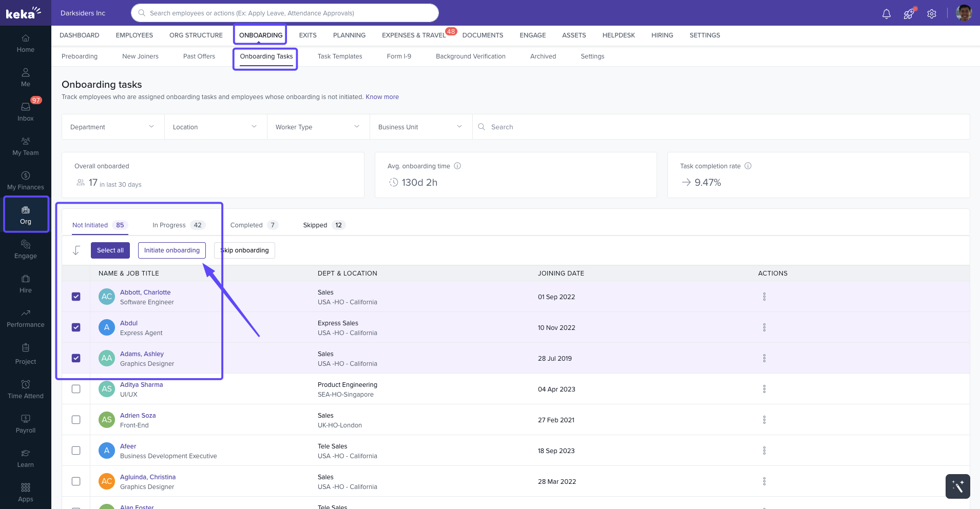
Task: Select checkbox for Afeer
Action: click(76, 451)
